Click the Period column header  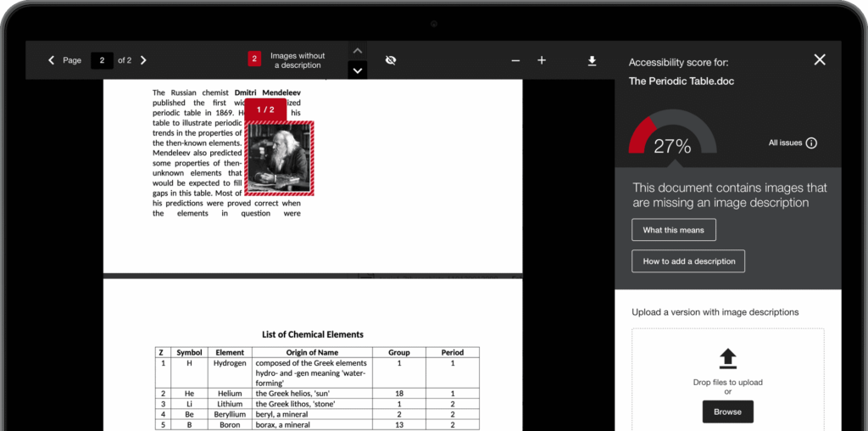(453, 352)
